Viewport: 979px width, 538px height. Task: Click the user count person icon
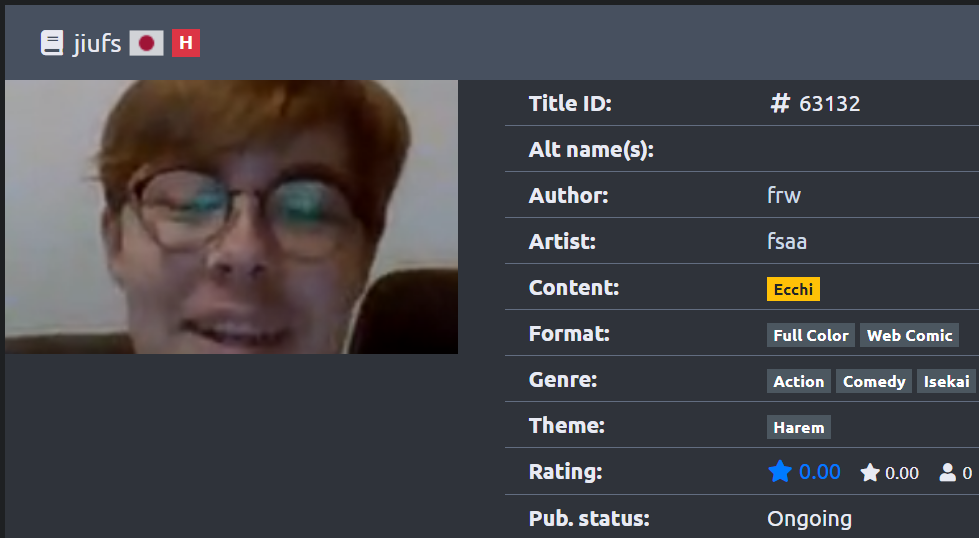[948, 472]
